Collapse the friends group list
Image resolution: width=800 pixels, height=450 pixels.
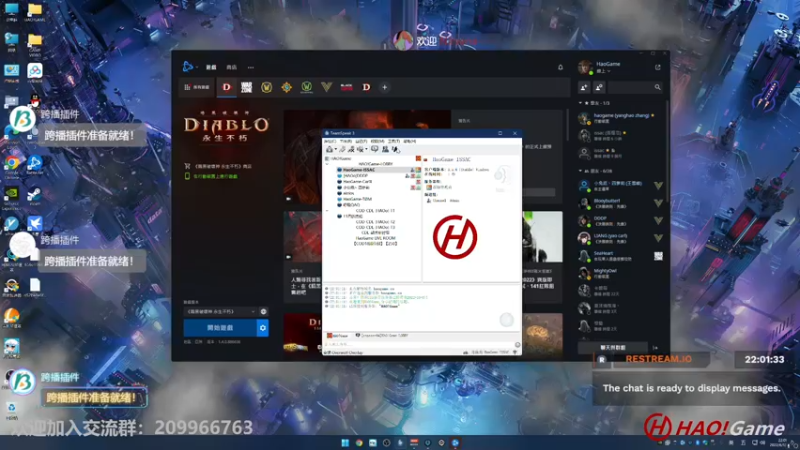pyautogui.click(x=580, y=171)
